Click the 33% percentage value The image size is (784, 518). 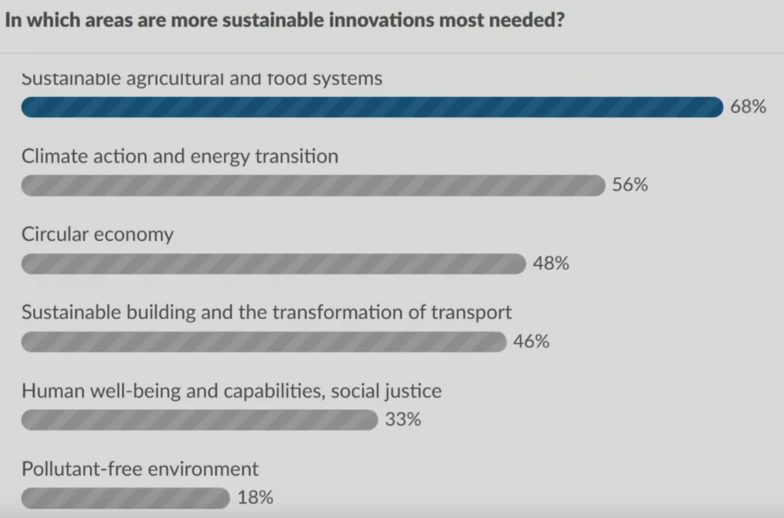[x=403, y=420]
